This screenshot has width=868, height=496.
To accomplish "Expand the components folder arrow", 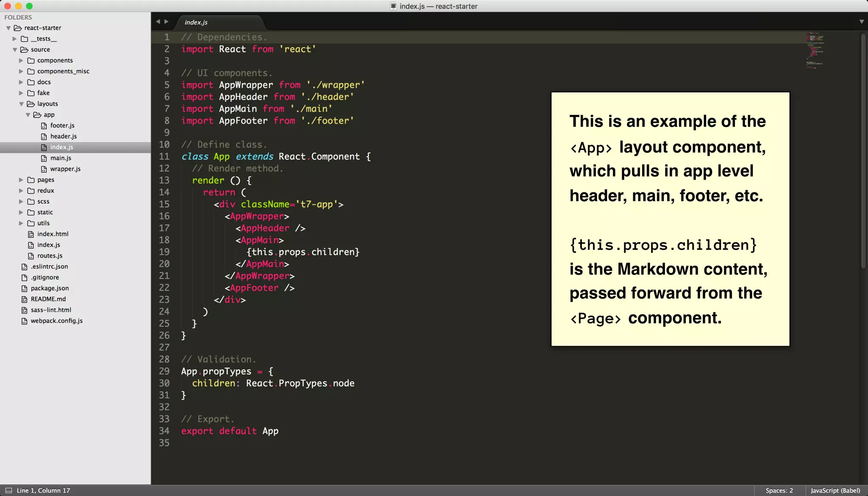I will click(21, 61).
